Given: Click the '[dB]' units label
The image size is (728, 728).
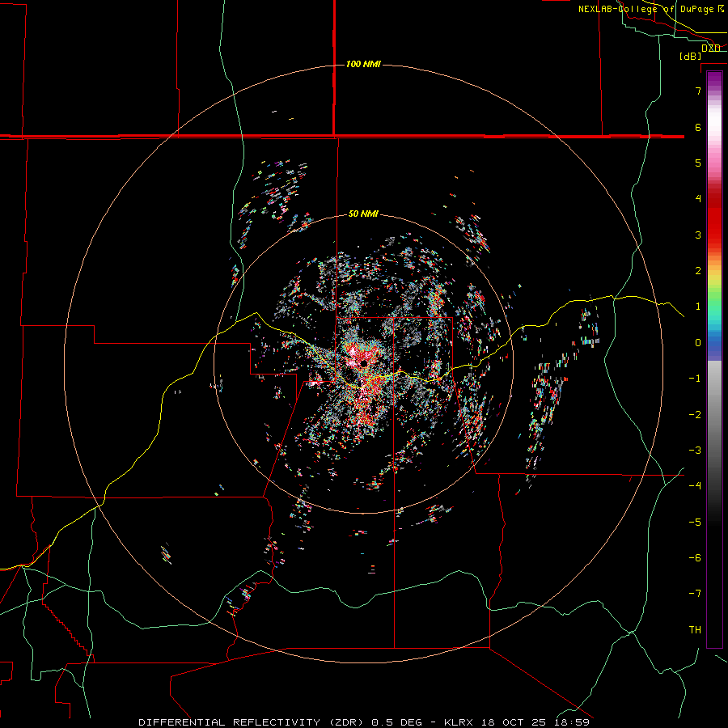Looking at the screenshot, I should point(691,56).
